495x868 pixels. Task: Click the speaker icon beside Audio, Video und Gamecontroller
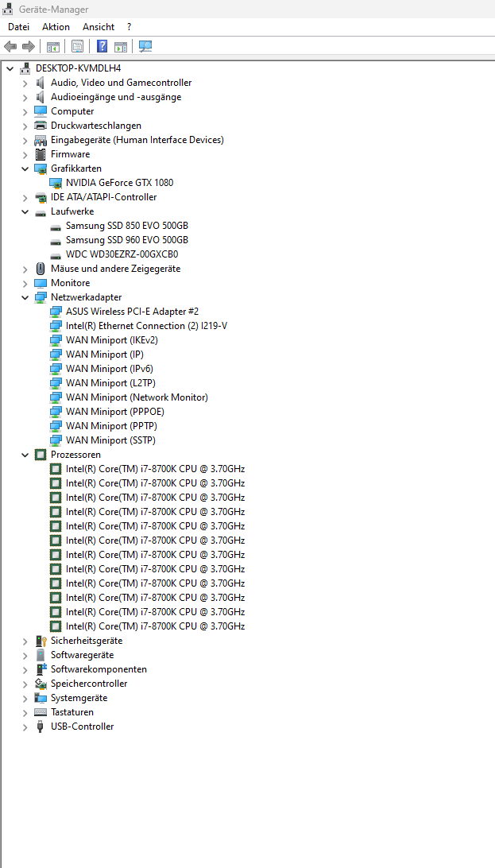click(x=41, y=83)
